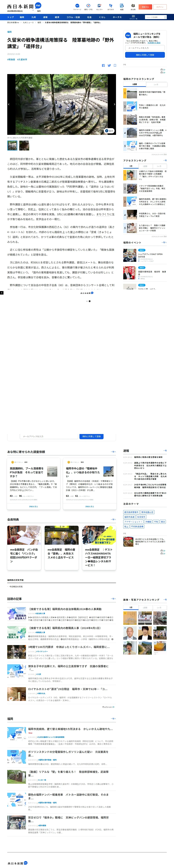Image resolution: width=174 pixels, height=868 pixels.
Task: Open 一覧へ beside アクセスランキング
Action: (x=165, y=160)
